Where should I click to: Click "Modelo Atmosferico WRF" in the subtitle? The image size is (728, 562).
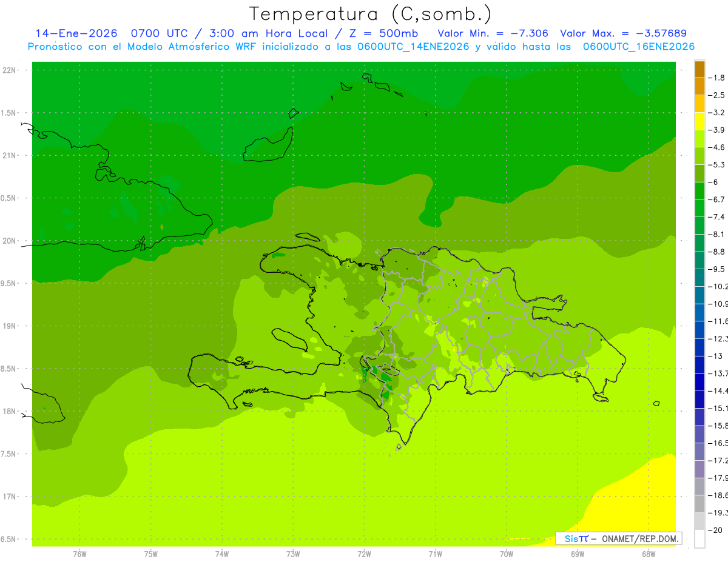(192, 47)
